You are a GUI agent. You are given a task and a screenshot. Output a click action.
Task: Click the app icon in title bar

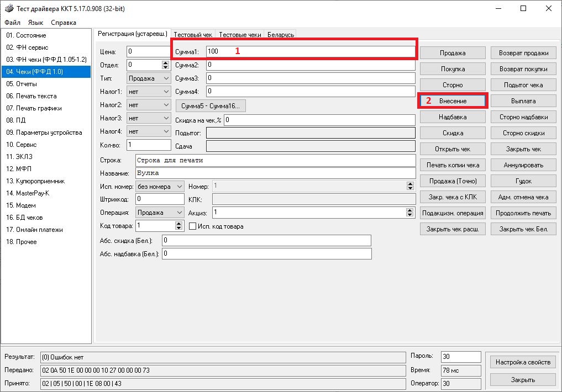point(9,8)
